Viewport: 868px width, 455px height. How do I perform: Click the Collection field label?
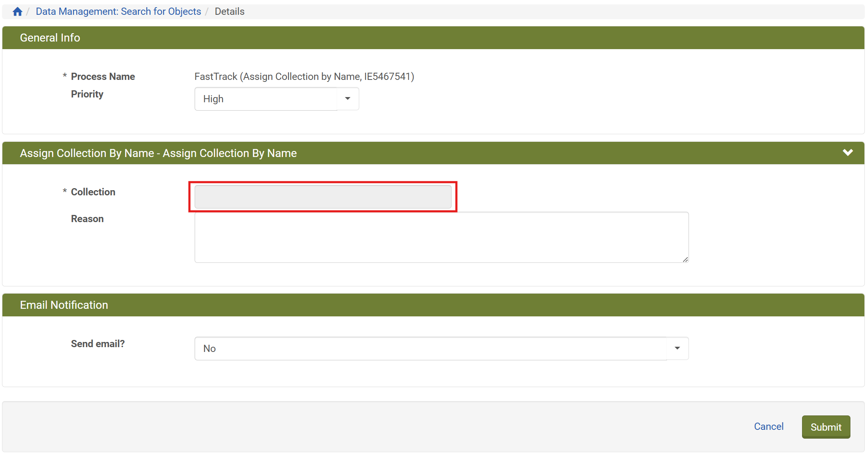point(93,192)
